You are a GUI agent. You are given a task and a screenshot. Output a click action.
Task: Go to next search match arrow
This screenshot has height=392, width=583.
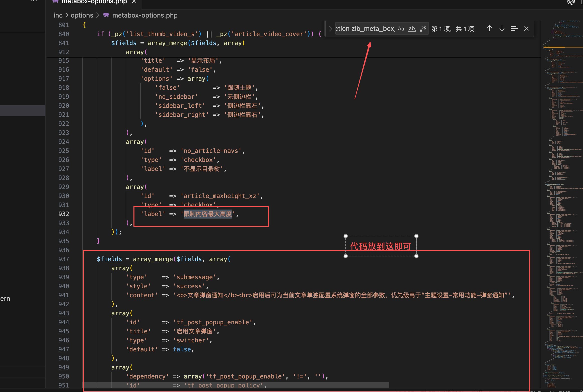coord(502,29)
